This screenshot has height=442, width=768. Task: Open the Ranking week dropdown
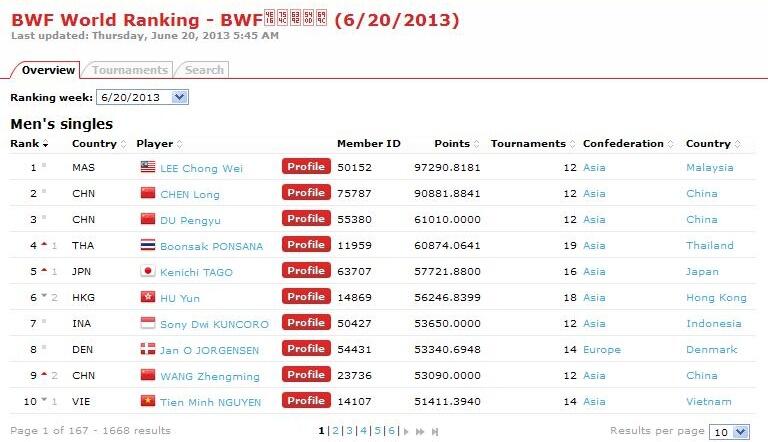[143, 97]
